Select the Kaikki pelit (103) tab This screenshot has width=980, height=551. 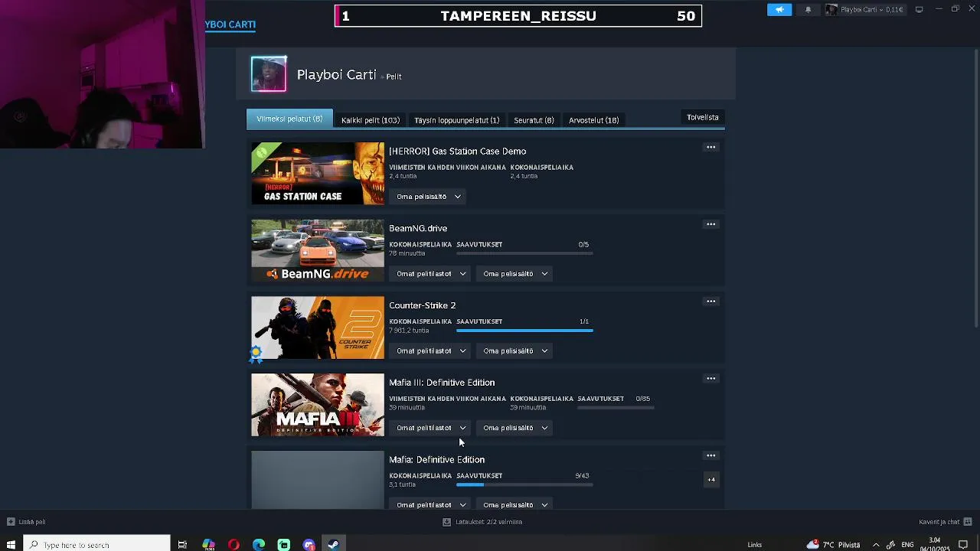click(371, 120)
